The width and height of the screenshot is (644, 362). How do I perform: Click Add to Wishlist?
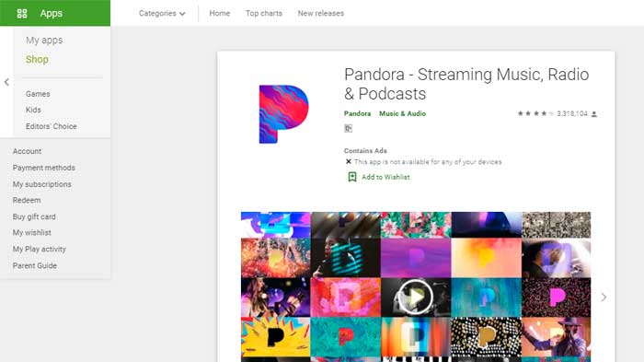(x=385, y=177)
